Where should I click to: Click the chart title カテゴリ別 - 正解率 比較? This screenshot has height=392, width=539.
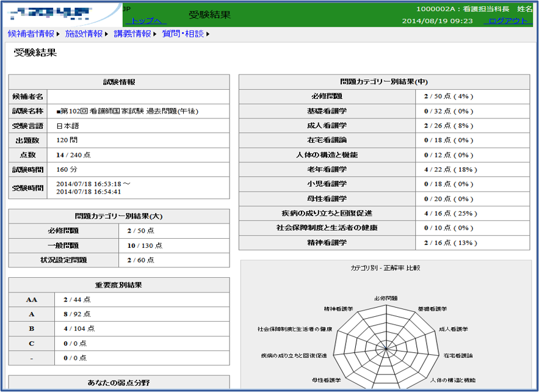pyautogui.click(x=385, y=267)
